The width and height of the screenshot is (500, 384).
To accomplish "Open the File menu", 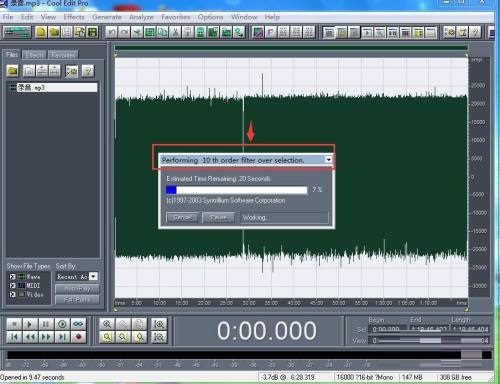I will click(x=8, y=17).
